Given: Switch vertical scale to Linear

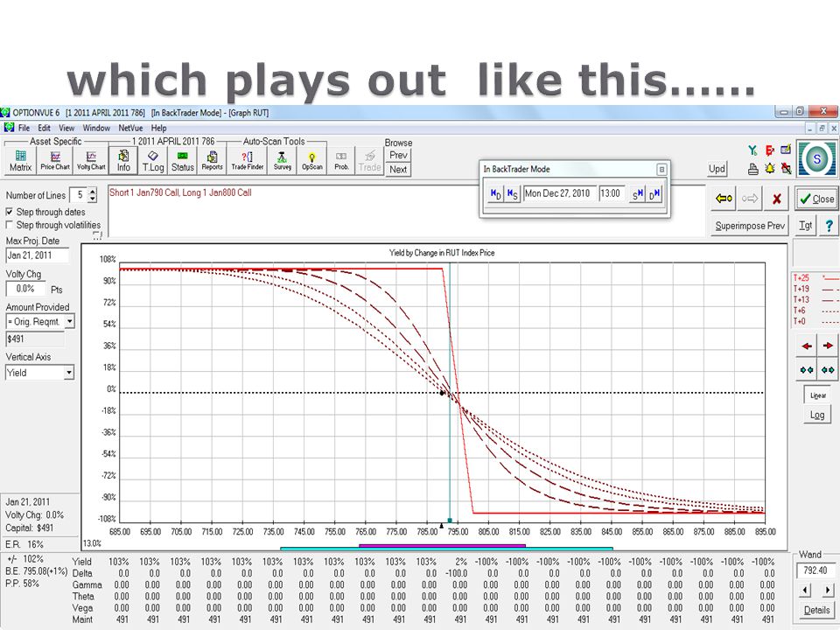Looking at the screenshot, I should (817, 395).
